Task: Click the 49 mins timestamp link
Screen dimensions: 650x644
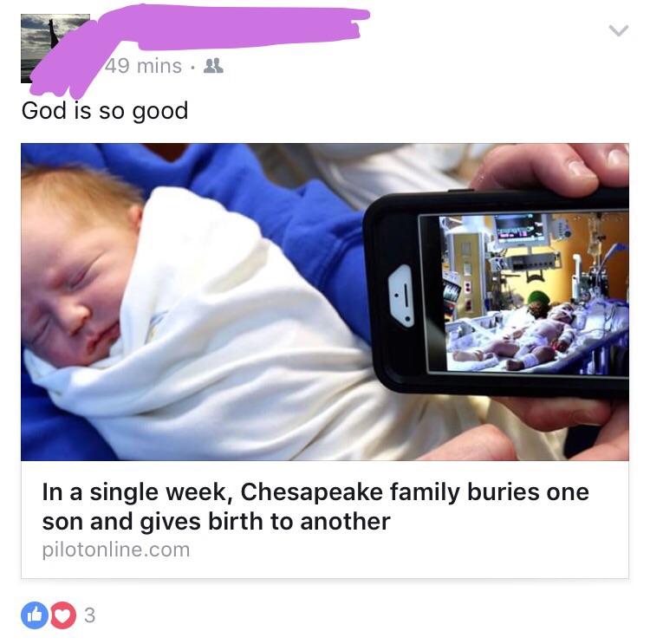Action: [143, 66]
